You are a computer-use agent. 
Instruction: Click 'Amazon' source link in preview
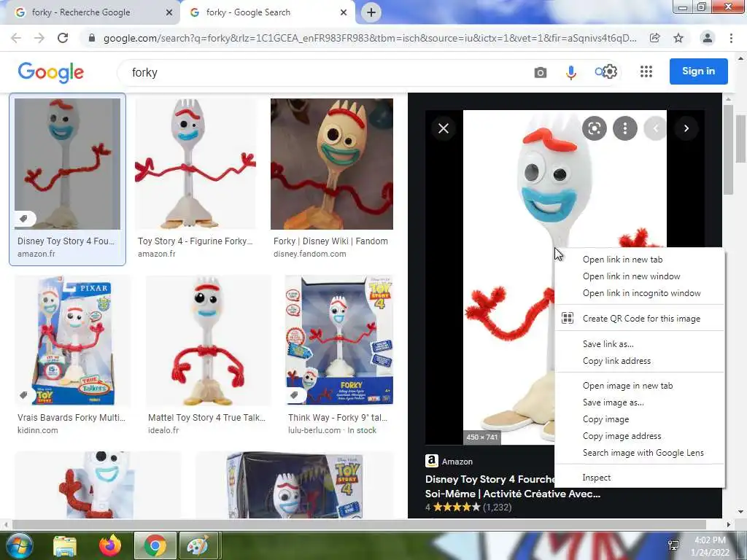[x=457, y=462]
